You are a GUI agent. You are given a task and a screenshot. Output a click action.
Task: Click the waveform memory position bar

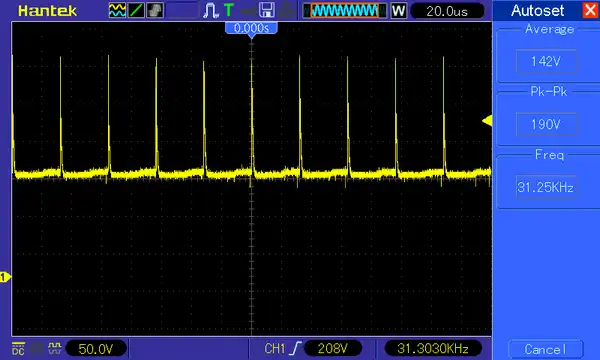344,11
